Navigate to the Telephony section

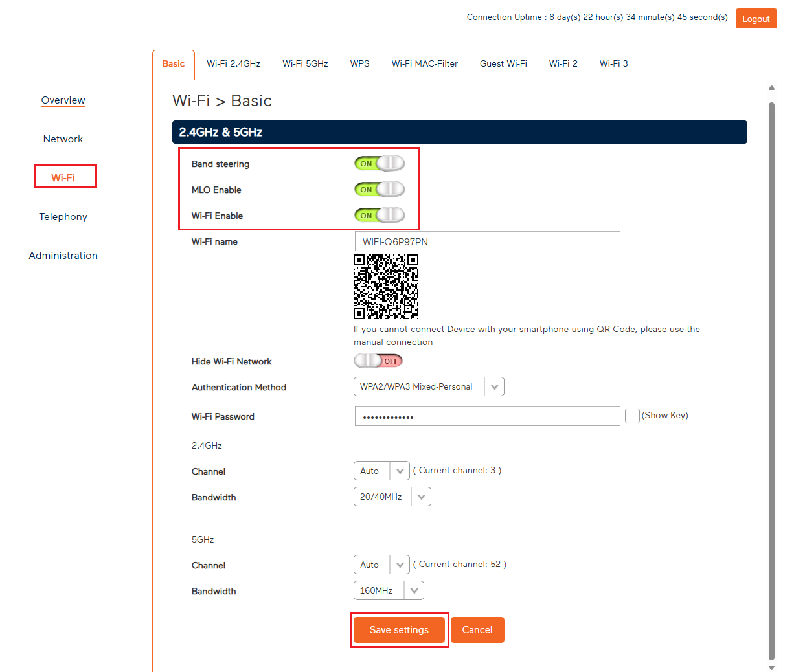(63, 217)
